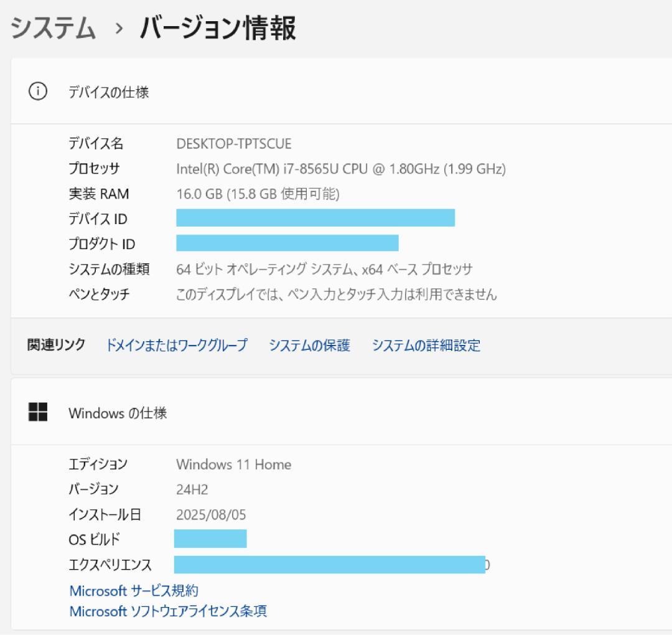Open システムの保護 settings

309,345
